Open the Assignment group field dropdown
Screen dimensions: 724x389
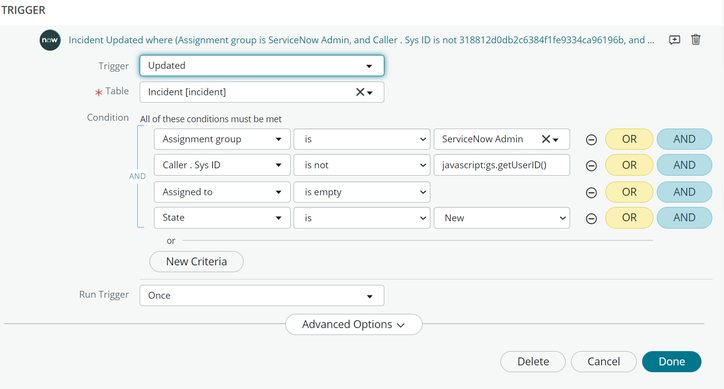pyautogui.click(x=222, y=139)
